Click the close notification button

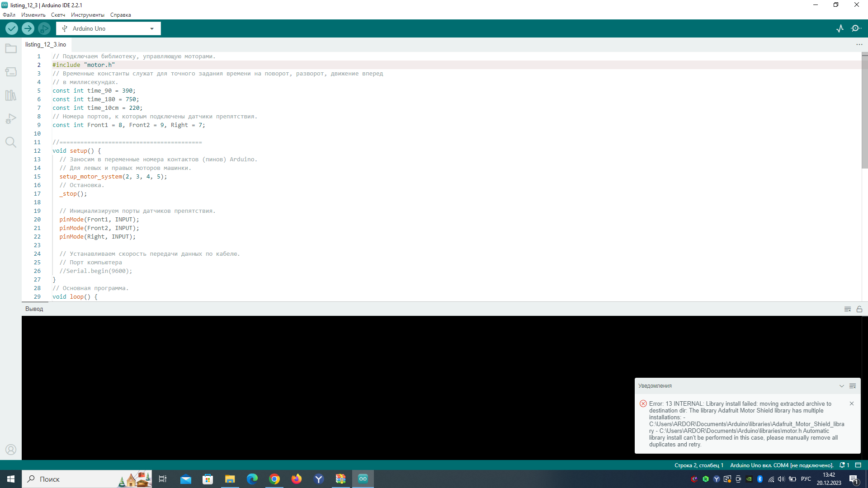coord(852,403)
